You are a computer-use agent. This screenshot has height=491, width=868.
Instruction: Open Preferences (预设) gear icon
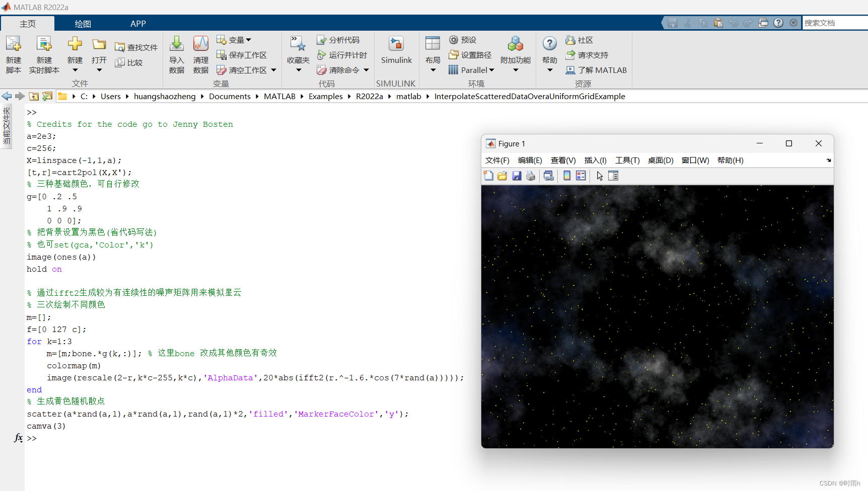coord(454,40)
